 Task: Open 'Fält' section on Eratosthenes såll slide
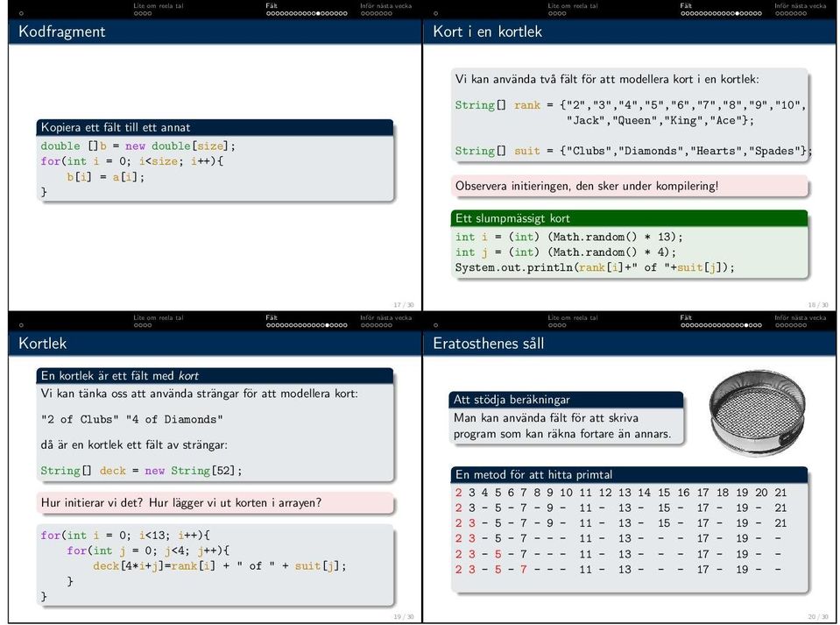coord(686,317)
